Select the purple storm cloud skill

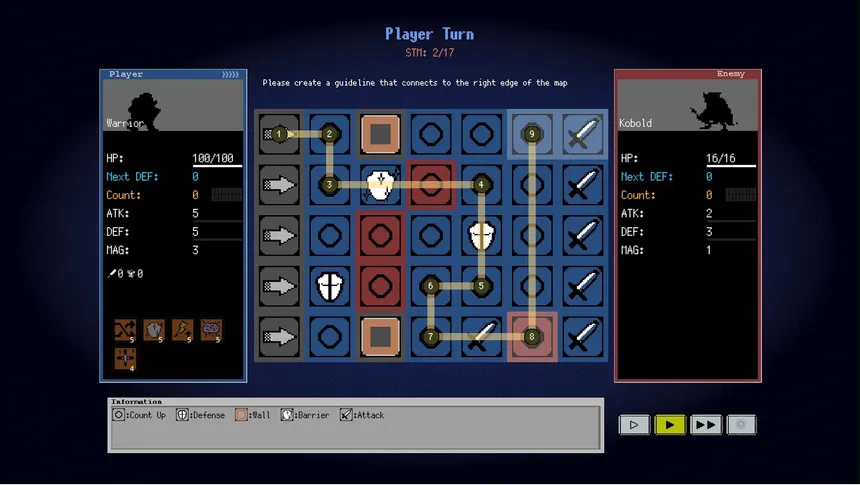point(211,330)
